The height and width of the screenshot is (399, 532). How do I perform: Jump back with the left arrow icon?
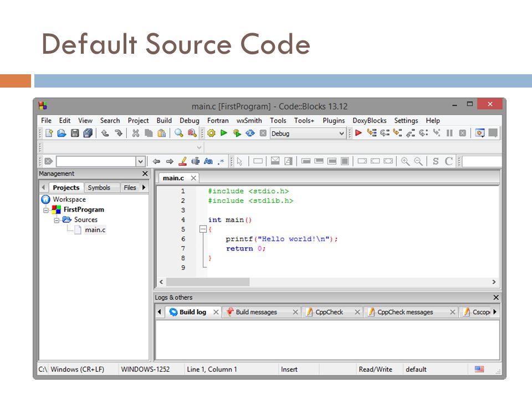[156, 161]
